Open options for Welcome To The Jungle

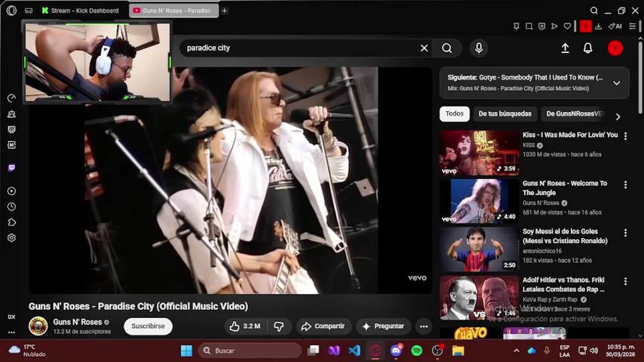625,185
